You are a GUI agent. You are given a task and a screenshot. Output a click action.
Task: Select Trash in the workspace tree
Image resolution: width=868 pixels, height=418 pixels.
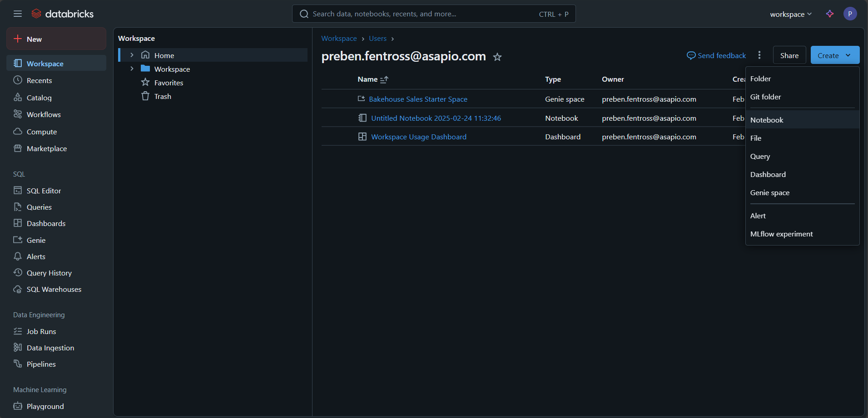point(163,96)
